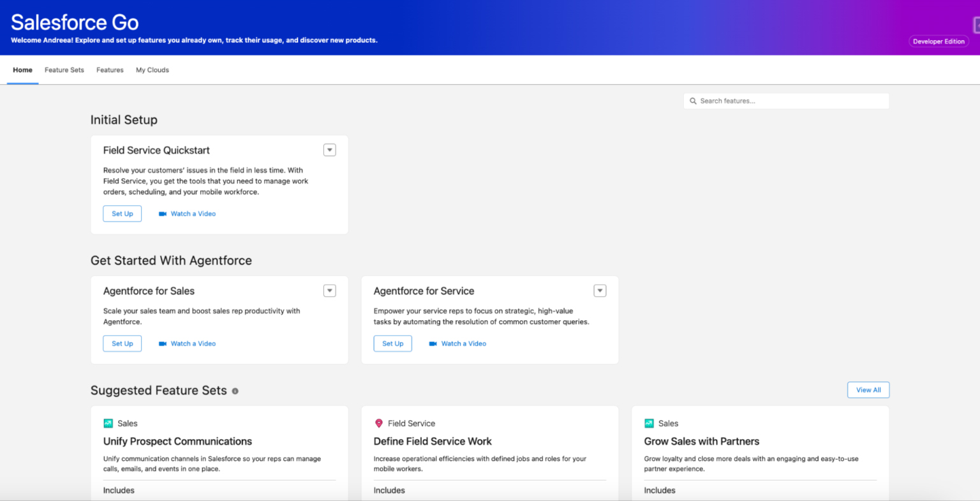Image resolution: width=980 pixels, height=501 pixels.
Task: Click the Unify Prospect Communications card title
Action: point(177,442)
